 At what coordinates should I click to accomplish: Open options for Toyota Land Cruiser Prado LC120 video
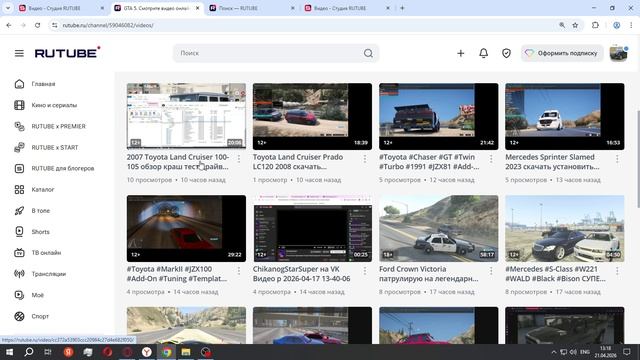click(x=365, y=158)
